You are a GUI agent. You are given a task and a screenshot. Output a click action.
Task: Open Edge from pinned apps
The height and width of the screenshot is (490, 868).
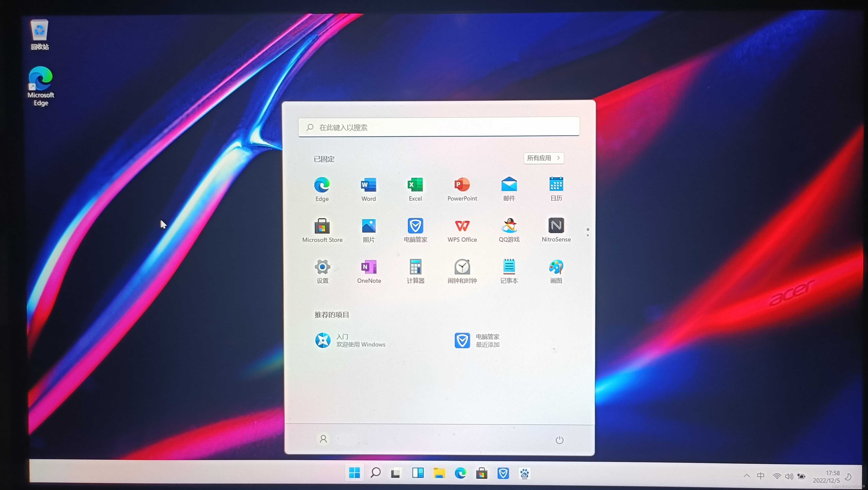[x=322, y=189]
